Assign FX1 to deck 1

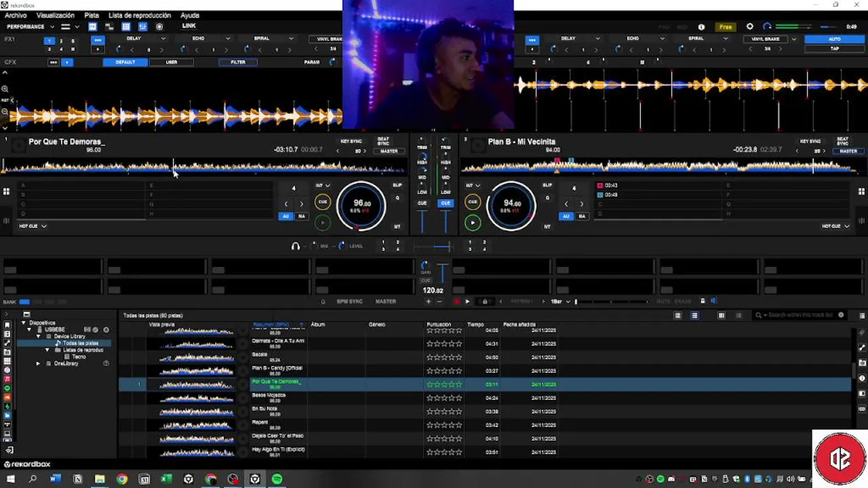(x=49, y=41)
